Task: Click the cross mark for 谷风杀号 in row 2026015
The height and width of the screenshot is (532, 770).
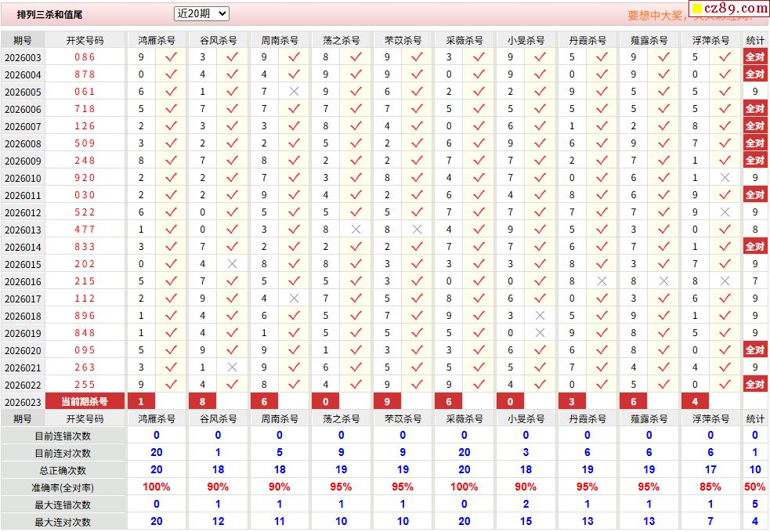Action: tap(233, 264)
